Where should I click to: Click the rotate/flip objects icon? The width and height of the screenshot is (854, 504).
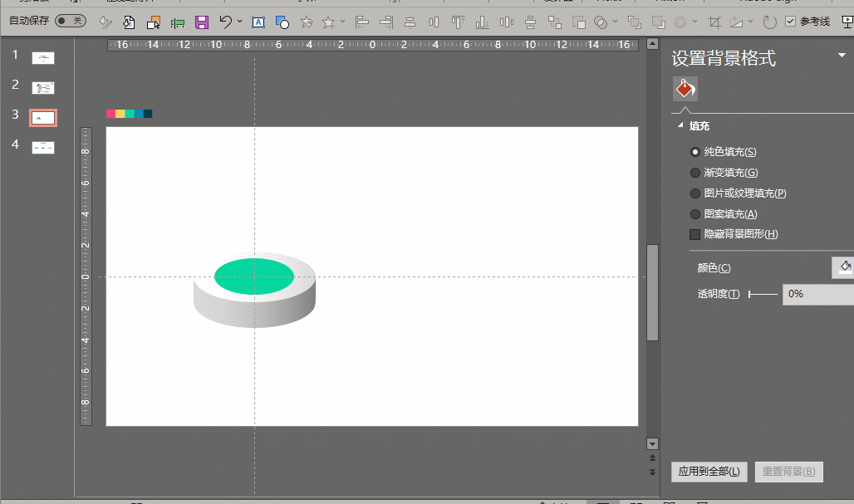(x=736, y=22)
